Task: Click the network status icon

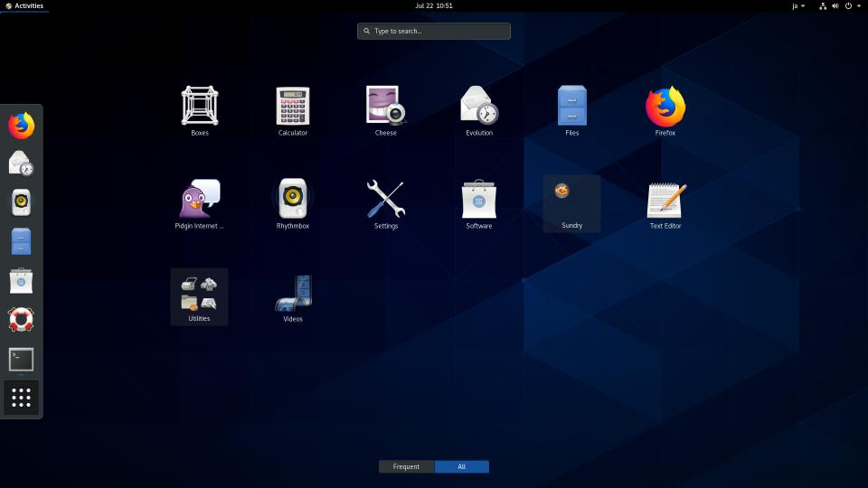Action: click(823, 5)
